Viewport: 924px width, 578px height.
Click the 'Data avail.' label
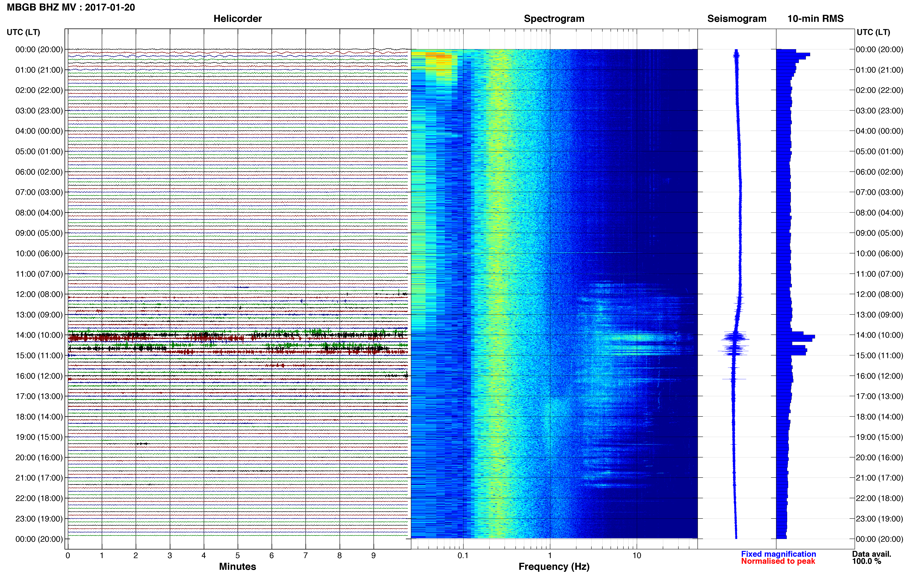tap(872, 554)
